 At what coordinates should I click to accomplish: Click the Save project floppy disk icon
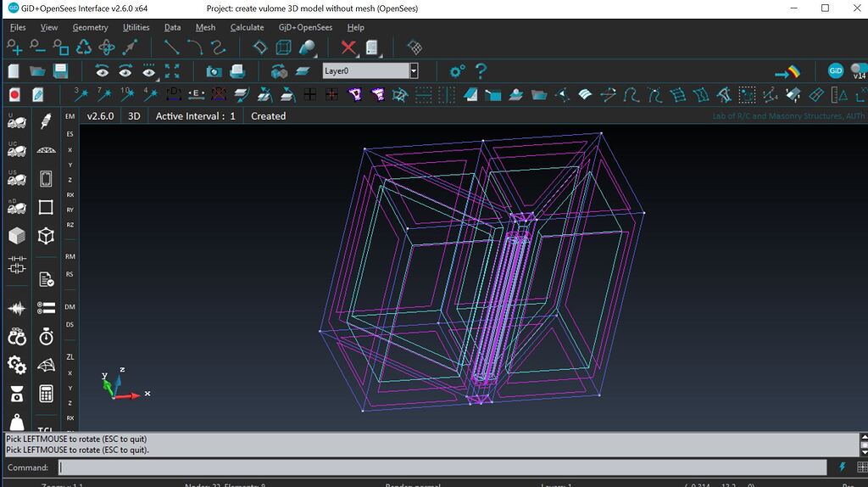pos(60,71)
